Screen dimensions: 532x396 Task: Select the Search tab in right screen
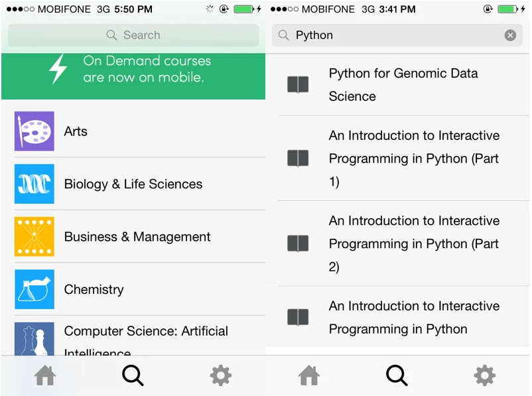[x=397, y=376]
